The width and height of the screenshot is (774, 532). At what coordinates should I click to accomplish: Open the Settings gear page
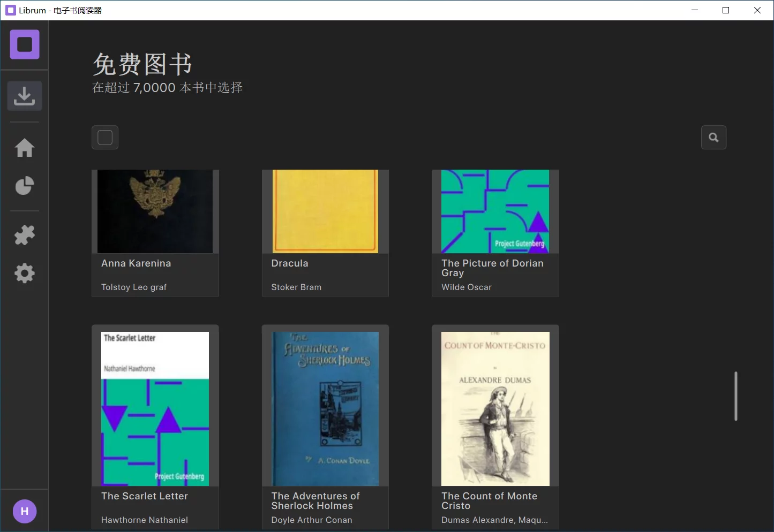(25, 273)
